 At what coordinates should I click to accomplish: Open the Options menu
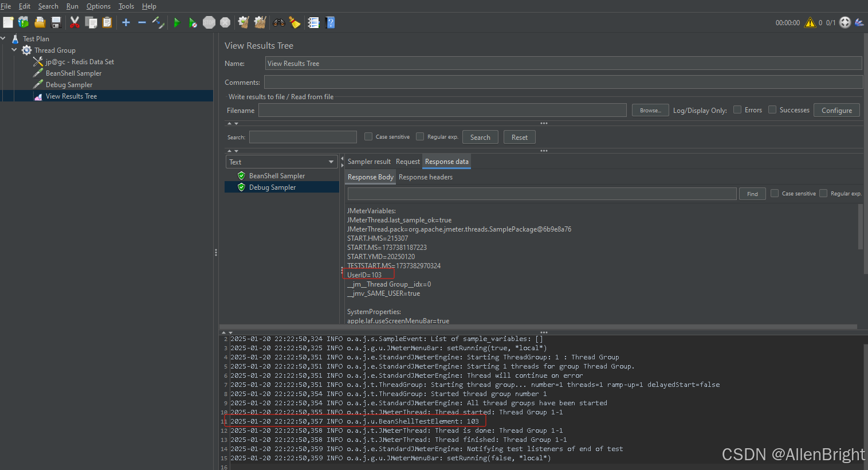(98, 6)
